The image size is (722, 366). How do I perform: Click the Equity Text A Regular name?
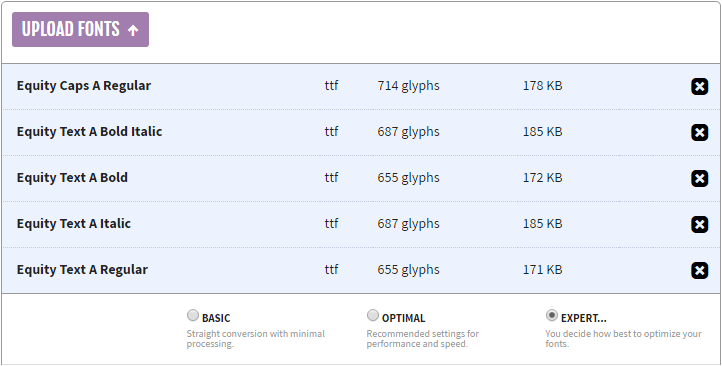[x=82, y=270]
